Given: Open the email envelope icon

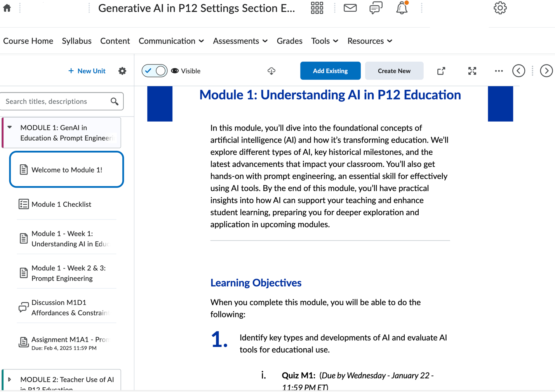Looking at the screenshot, I should (x=350, y=8).
